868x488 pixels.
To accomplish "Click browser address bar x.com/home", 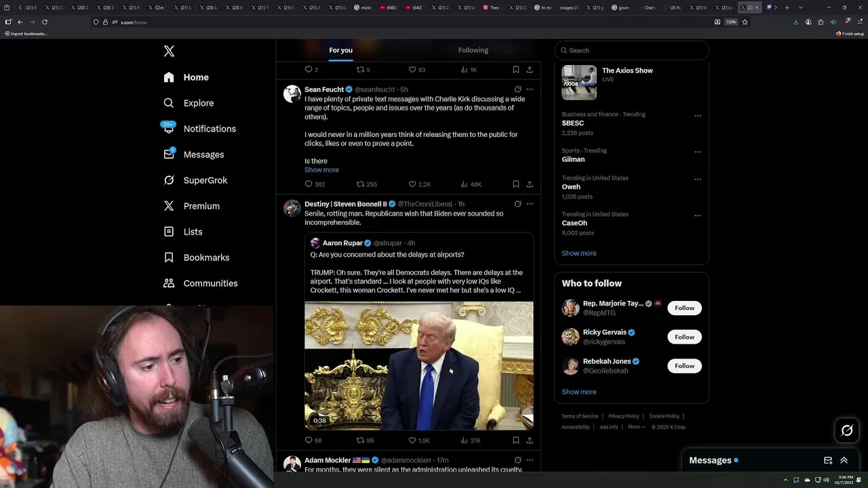I will click(134, 22).
